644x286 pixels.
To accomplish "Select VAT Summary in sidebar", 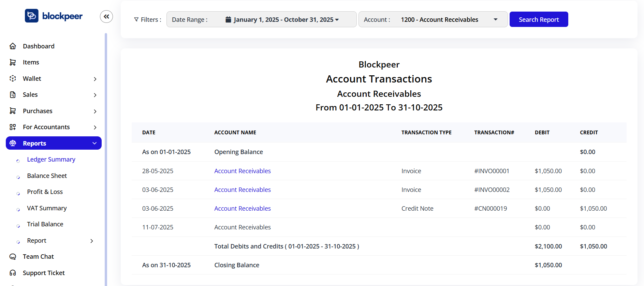I will click(x=47, y=208).
